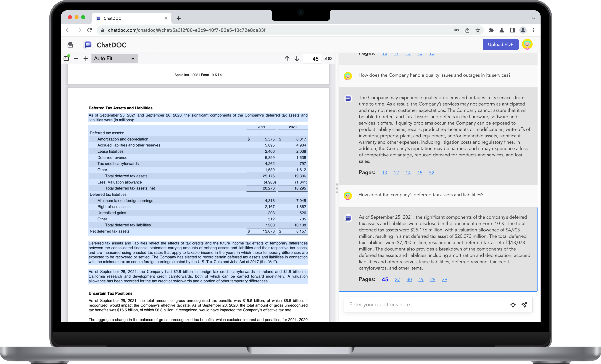Open the document list drawer icon
The height and width of the screenshot is (364, 601).
pos(70,45)
